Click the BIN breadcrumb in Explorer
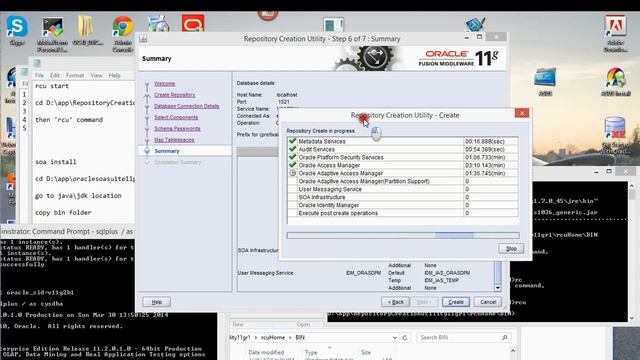 [300, 338]
